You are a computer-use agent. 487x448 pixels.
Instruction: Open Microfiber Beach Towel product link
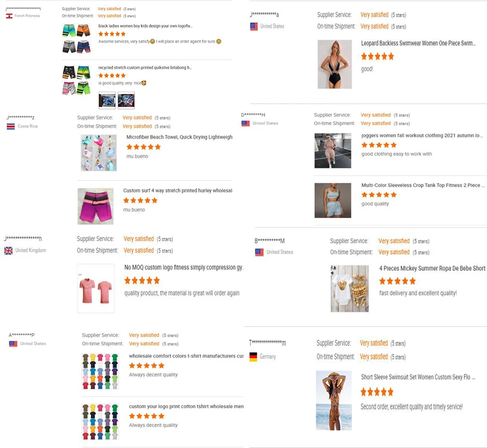click(179, 137)
